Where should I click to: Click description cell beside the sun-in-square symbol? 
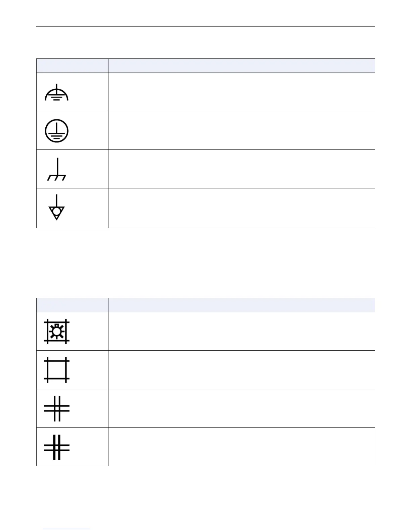(x=241, y=331)
